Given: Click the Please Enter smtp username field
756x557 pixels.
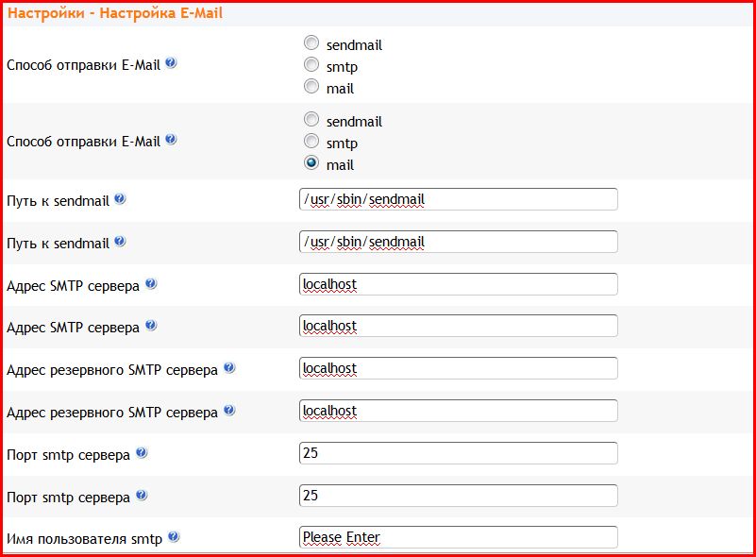Looking at the screenshot, I should [458, 537].
